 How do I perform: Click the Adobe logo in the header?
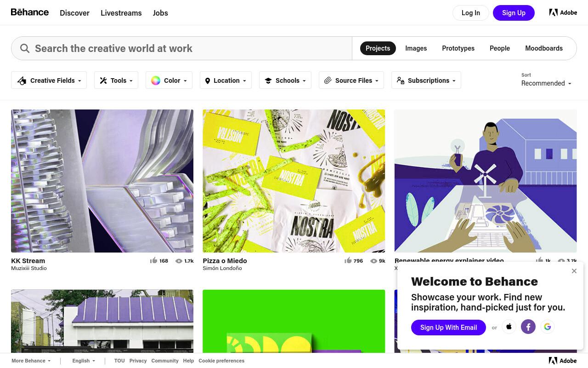(563, 12)
